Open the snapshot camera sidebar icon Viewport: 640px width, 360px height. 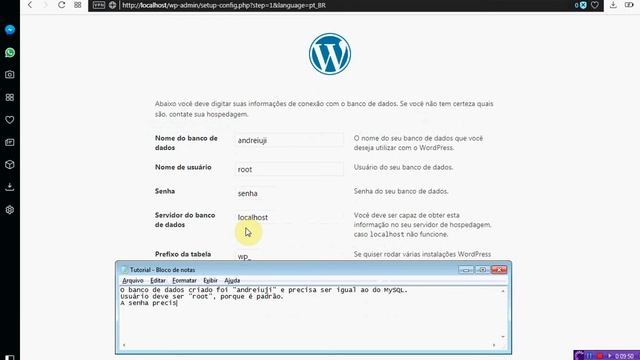(10, 75)
